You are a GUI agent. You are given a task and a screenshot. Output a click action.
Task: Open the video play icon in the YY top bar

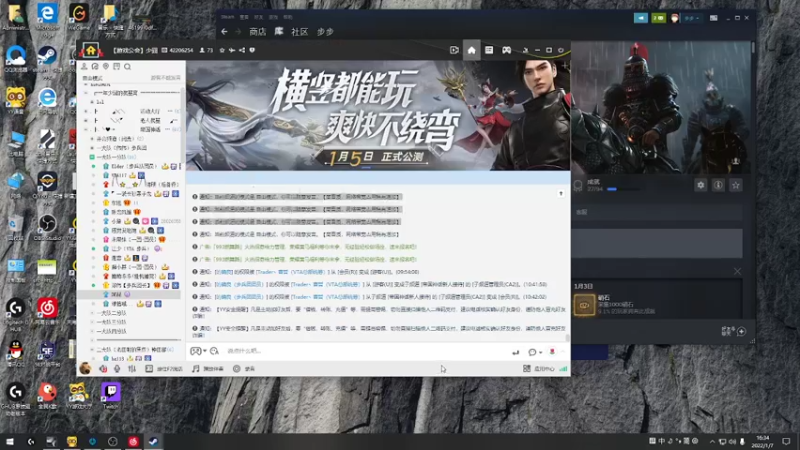pos(454,50)
